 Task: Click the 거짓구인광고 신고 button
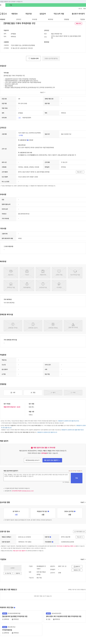pos(79,531)
